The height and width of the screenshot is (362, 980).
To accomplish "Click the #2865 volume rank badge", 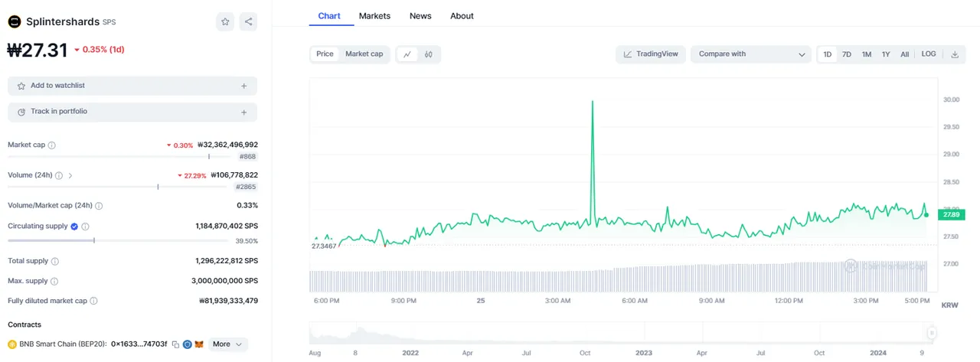I will (246, 187).
